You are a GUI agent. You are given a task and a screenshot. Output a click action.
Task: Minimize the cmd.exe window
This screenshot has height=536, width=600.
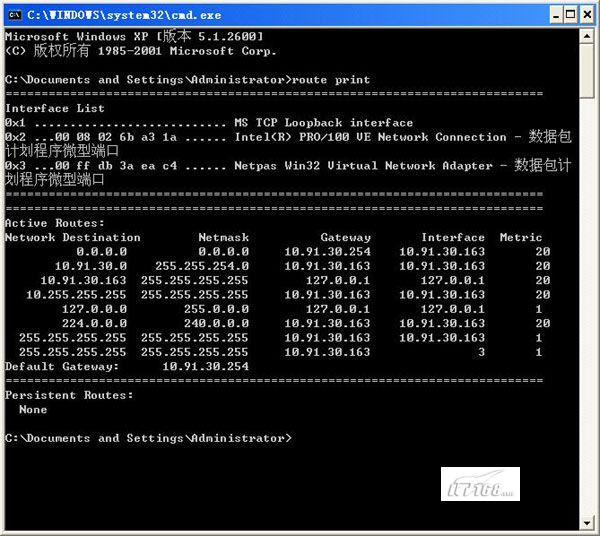[556, 15]
